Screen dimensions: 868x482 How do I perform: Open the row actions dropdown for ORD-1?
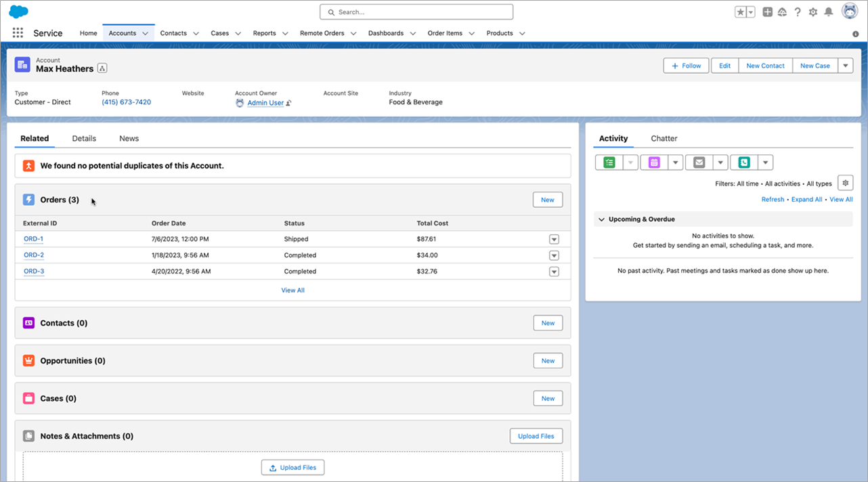(x=554, y=239)
